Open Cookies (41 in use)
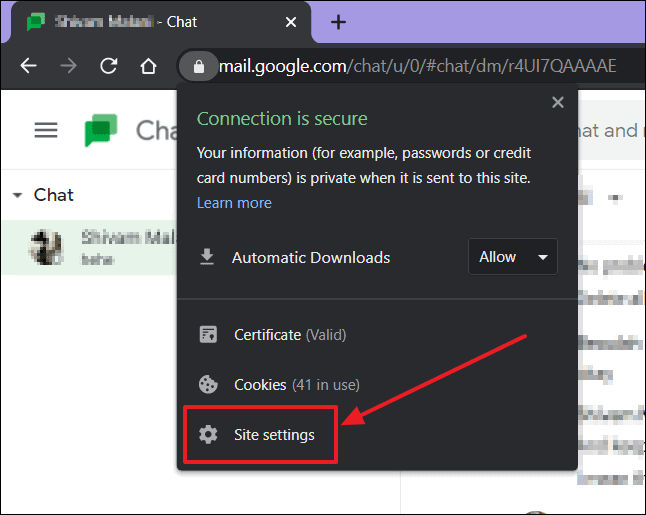 point(297,384)
